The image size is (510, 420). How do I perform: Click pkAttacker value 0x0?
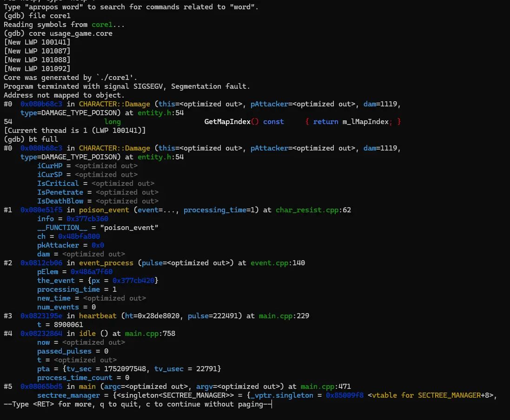98,245
